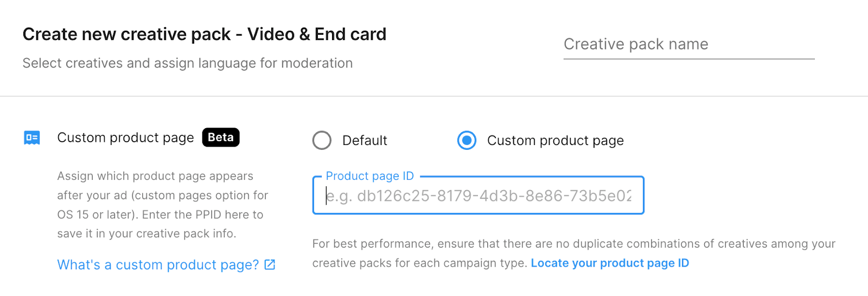Click the blue custom product page icon
Viewport: 868px width, 296px height.
[x=32, y=138]
